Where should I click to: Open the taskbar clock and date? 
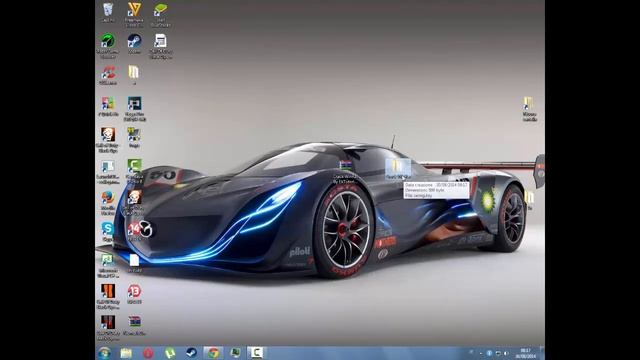pos(525,353)
